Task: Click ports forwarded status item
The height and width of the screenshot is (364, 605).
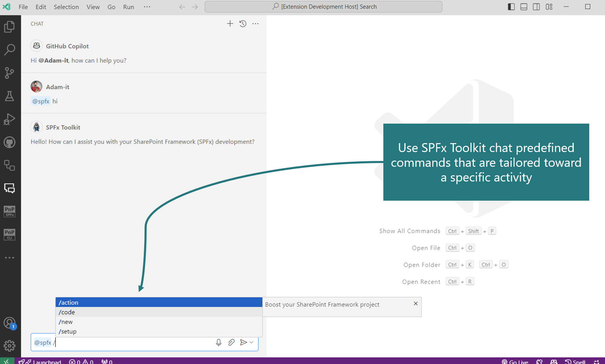Action: tap(107, 361)
